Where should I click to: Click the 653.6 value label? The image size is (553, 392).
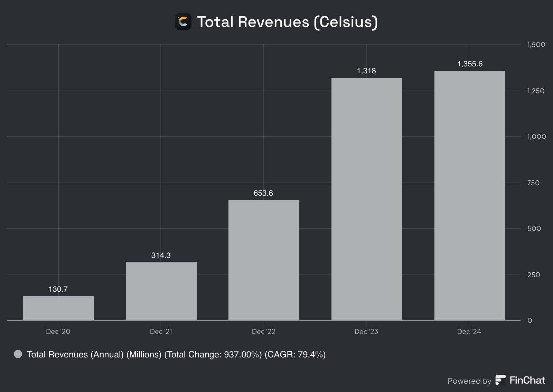(263, 193)
